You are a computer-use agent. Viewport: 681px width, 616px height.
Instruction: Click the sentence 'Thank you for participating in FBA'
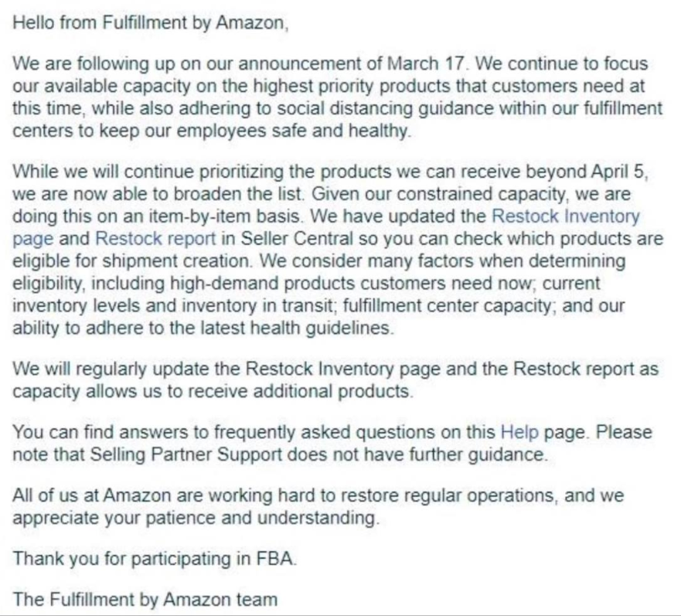[x=155, y=558]
